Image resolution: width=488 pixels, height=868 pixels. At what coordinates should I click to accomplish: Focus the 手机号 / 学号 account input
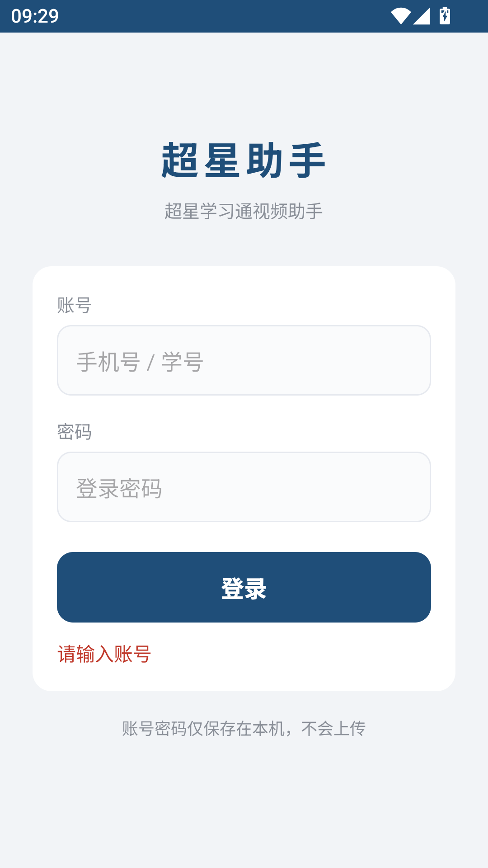pyautogui.click(x=244, y=360)
